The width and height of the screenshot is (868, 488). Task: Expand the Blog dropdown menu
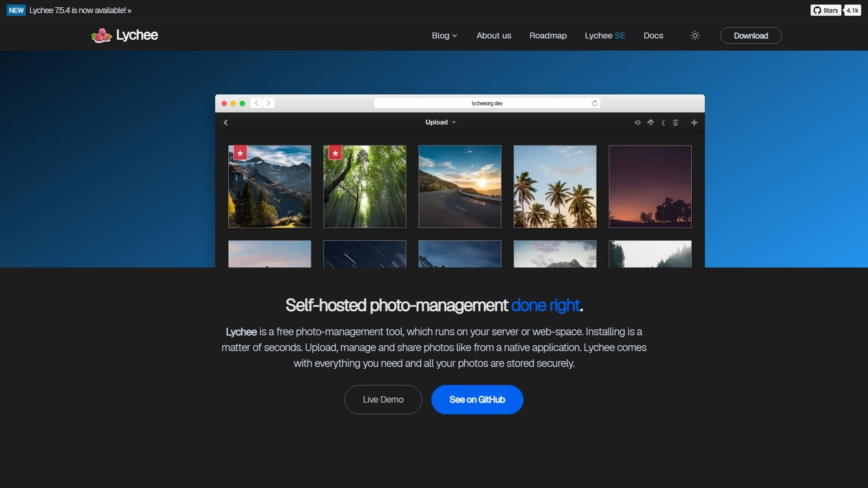(x=444, y=35)
